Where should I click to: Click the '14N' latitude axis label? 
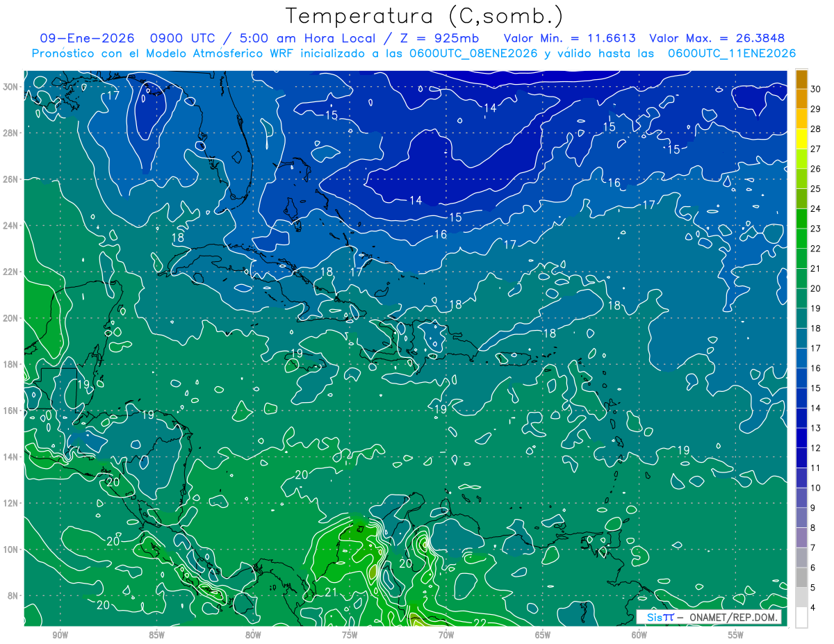click(12, 457)
